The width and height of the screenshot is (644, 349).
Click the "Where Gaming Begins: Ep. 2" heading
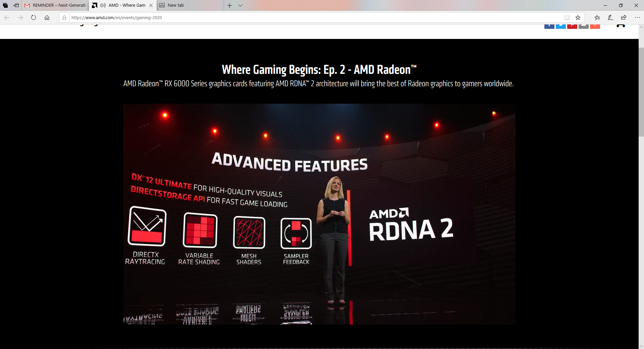click(319, 69)
